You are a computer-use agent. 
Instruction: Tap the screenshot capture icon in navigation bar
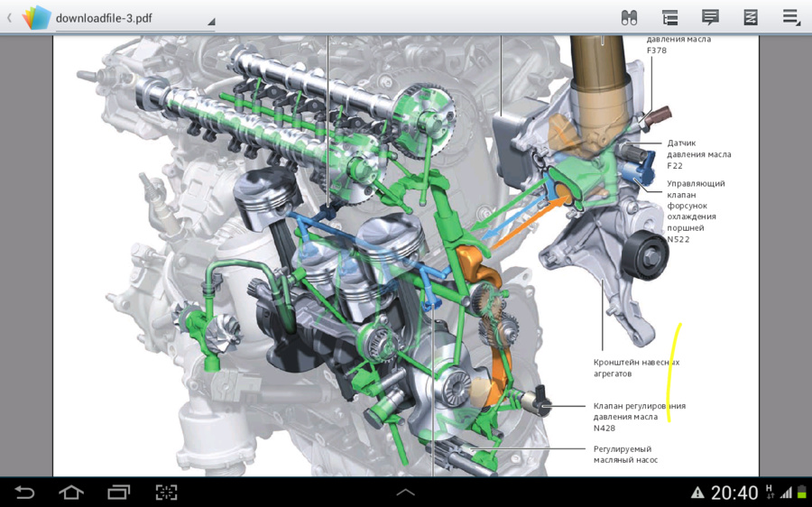[x=166, y=492]
